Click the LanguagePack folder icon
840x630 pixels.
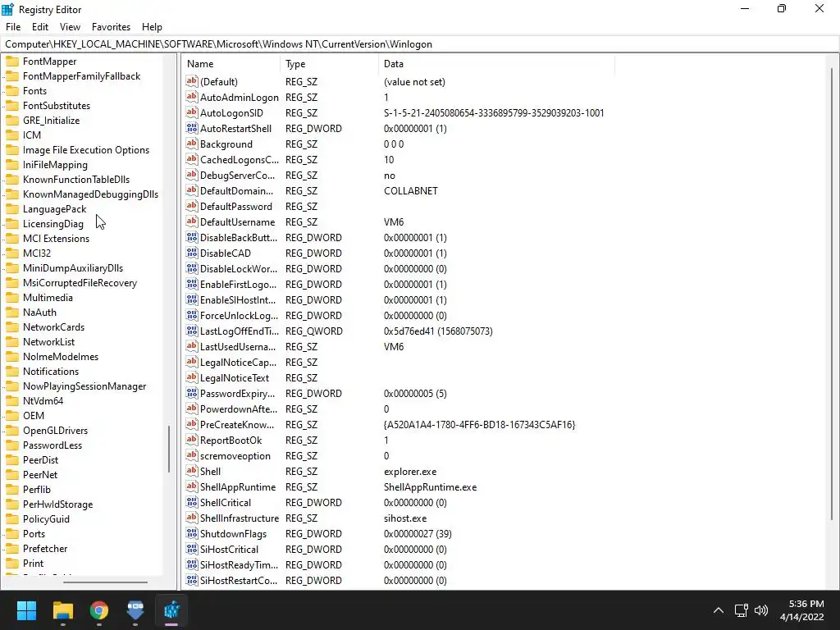click(x=12, y=209)
